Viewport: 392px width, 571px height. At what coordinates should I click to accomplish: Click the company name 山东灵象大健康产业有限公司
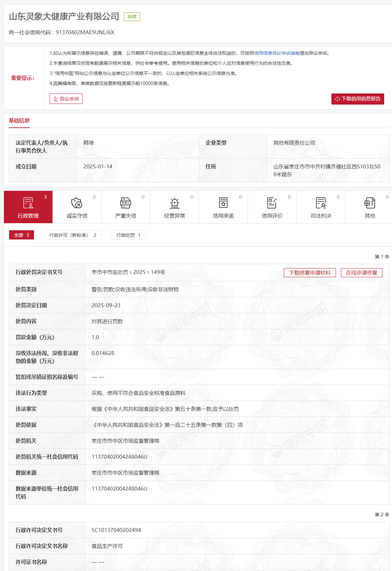64,17
